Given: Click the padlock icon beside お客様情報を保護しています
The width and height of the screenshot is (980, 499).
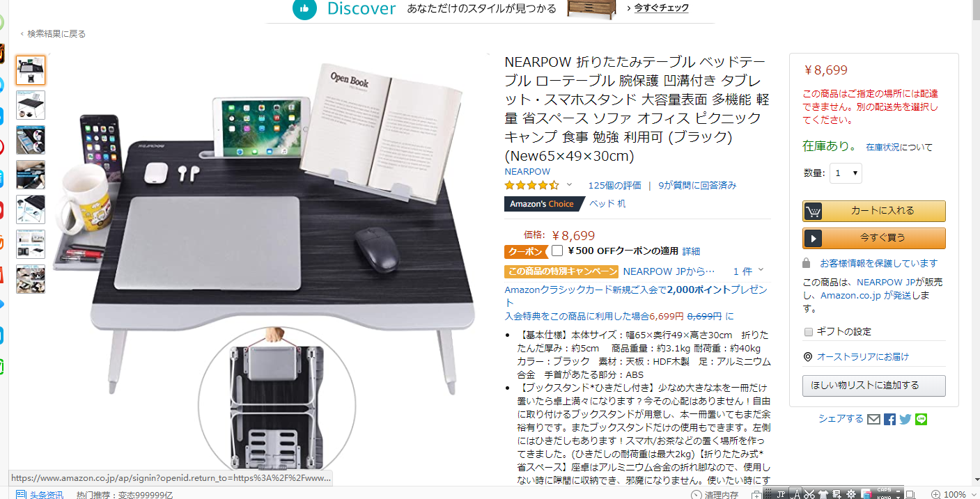Looking at the screenshot, I should (x=807, y=263).
